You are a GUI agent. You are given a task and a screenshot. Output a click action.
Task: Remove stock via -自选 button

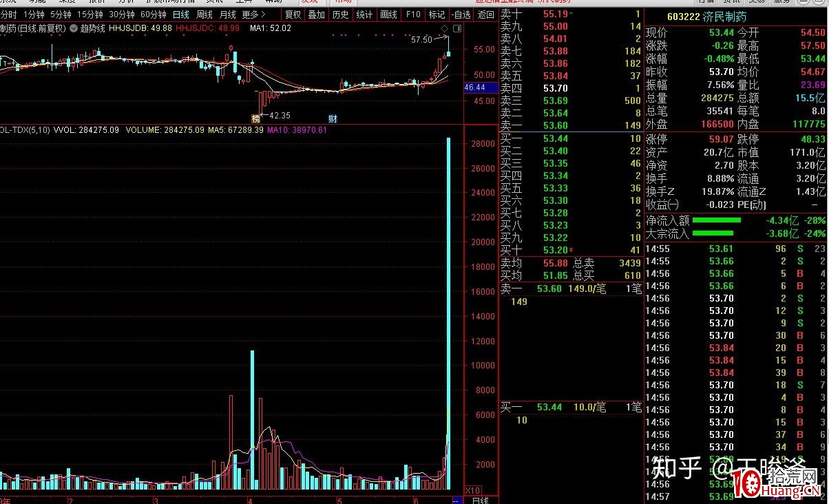click(461, 14)
